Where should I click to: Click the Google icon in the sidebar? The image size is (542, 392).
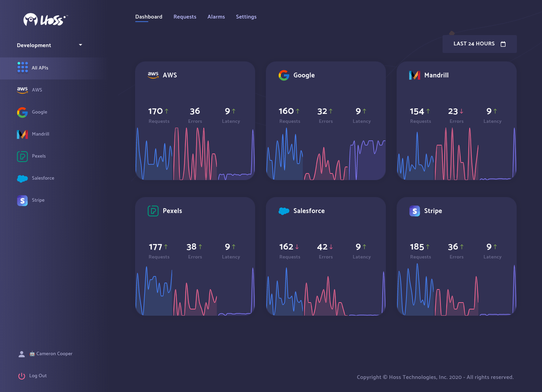[22, 112]
